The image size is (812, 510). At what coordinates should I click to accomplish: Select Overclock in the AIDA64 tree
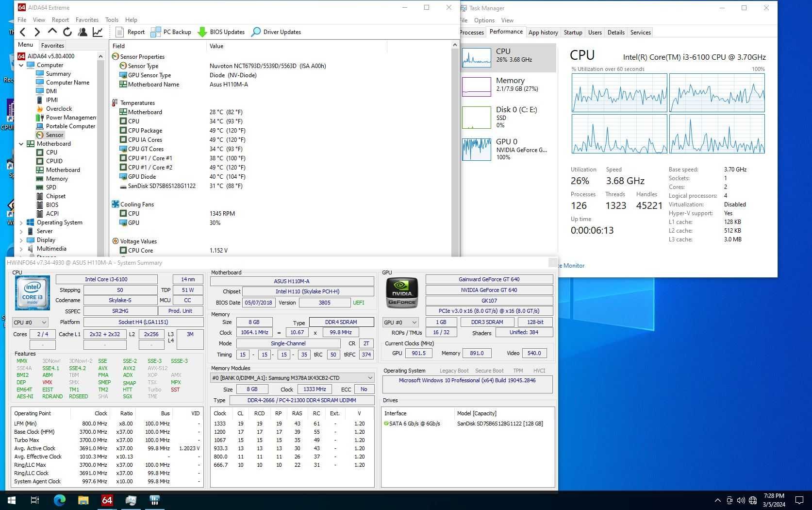59,109
